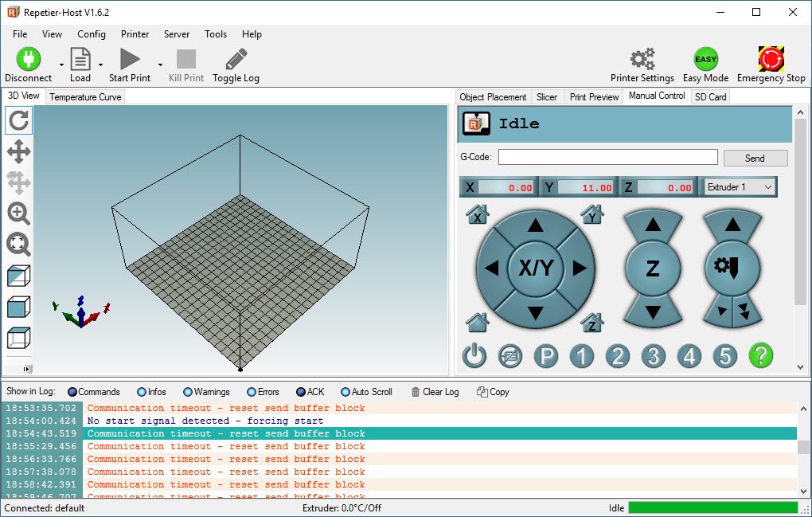Image resolution: width=812 pixels, height=517 pixels.
Task: Expand the Load dropdown arrow
Action: point(100,65)
